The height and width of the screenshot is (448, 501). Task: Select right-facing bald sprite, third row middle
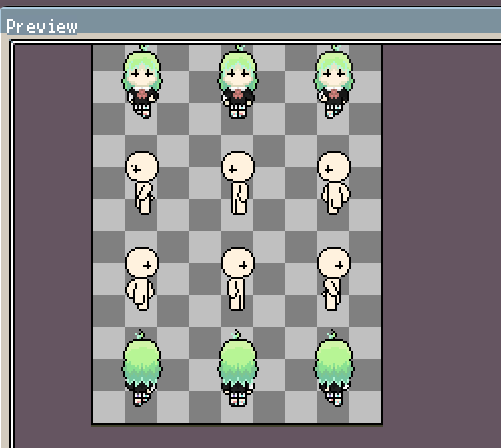pos(238,279)
